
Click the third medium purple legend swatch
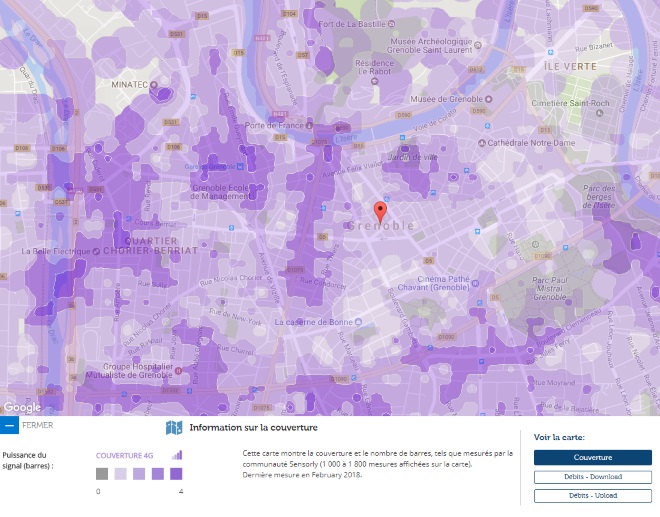tap(157, 474)
